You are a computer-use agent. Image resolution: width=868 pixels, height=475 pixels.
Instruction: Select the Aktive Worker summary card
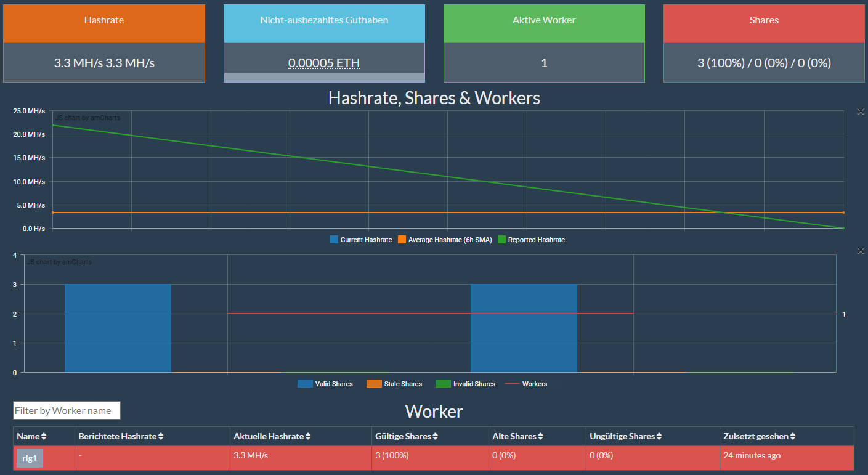click(544, 43)
